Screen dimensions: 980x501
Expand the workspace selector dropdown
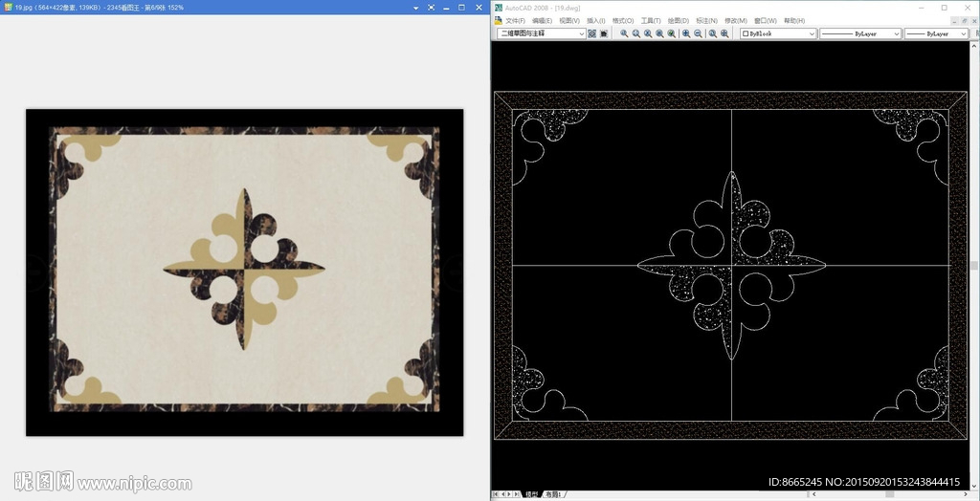click(x=581, y=33)
